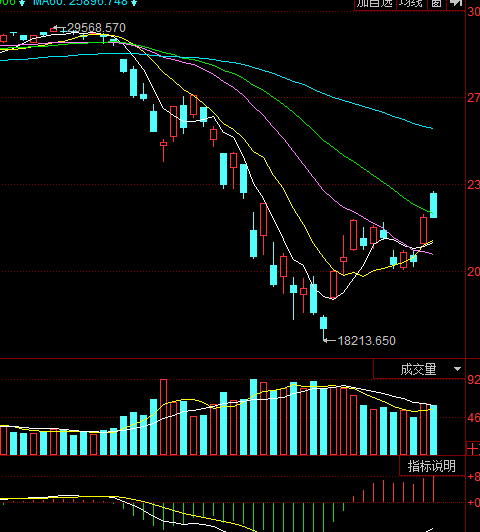The image size is (480, 532).
Task: Click the last cyan volume bar
Action: coord(434,430)
